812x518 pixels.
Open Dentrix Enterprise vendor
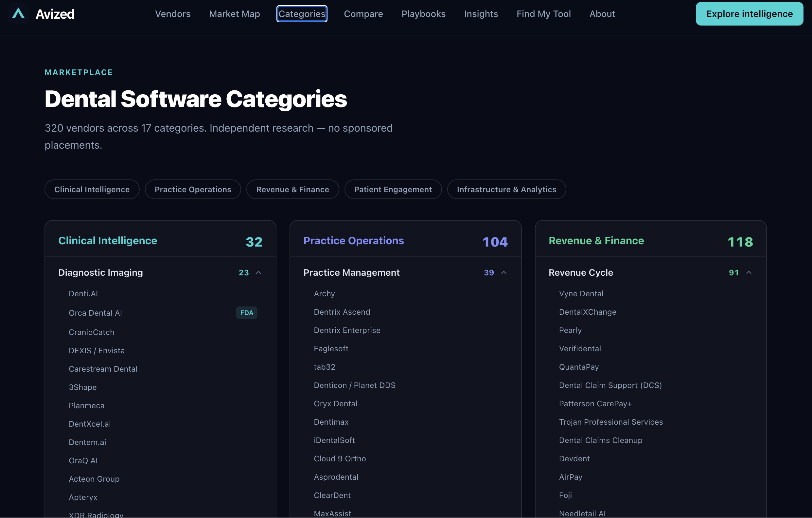(347, 330)
